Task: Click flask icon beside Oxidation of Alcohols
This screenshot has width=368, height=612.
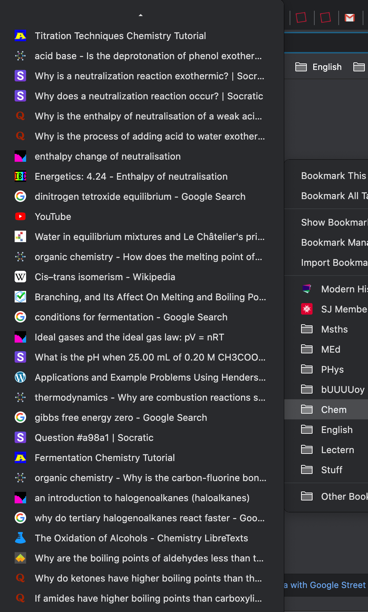Action: (x=20, y=538)
